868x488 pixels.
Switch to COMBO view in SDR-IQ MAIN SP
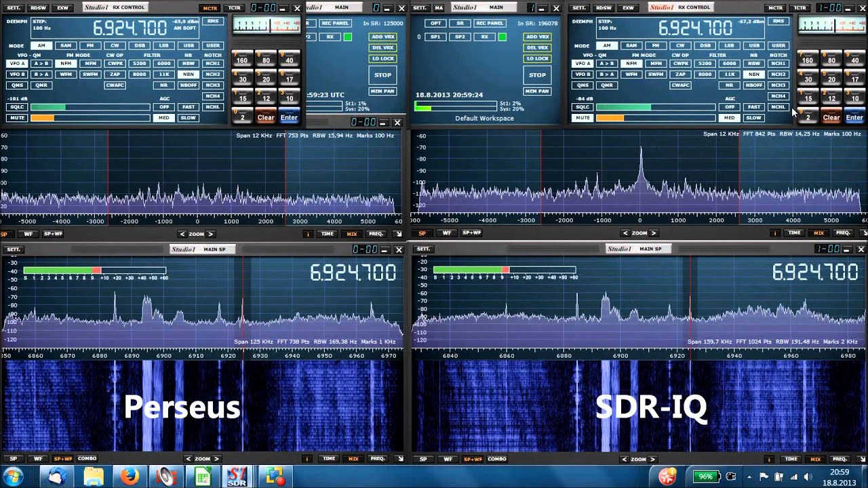pyautogui.click(x=497, y=459)
